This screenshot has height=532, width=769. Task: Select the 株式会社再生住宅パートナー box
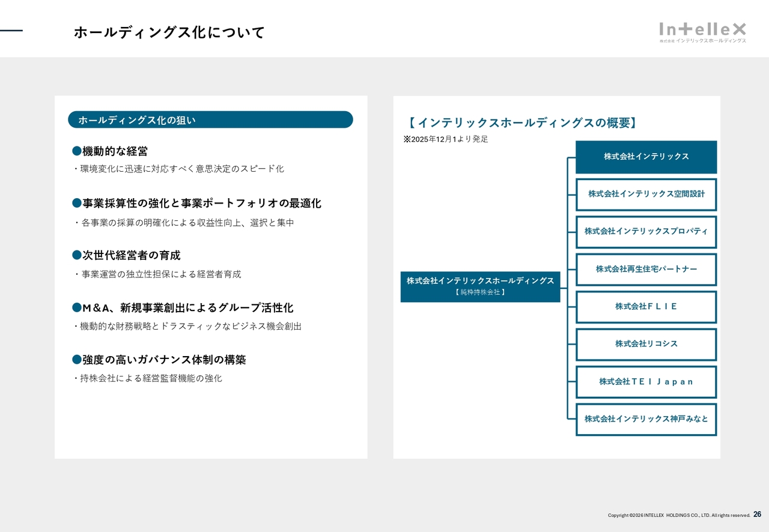point(646,269)
